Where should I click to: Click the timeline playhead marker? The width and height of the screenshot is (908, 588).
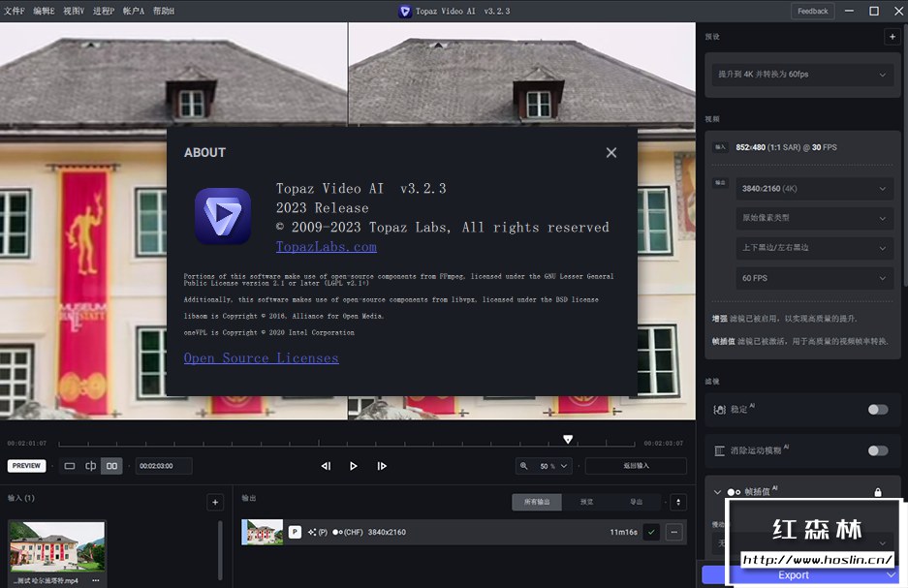568,439
